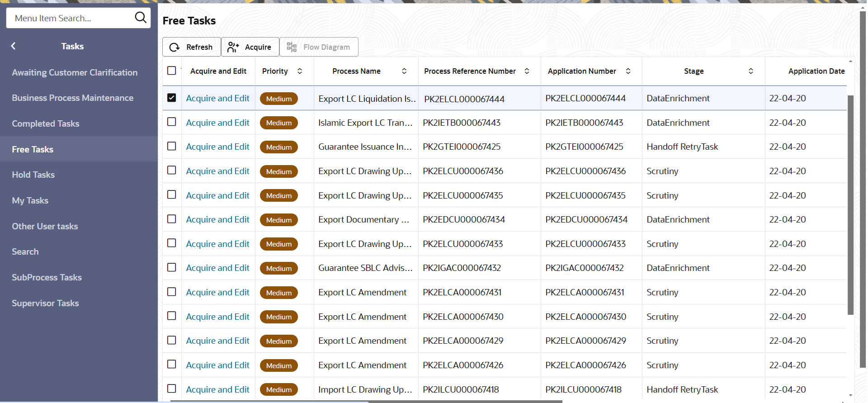Image resolution: width=868 pixels, height=403 pixels.
Task: Open Hold Tasks menu item
Action: pyautogui.click(x=79, y=175)
